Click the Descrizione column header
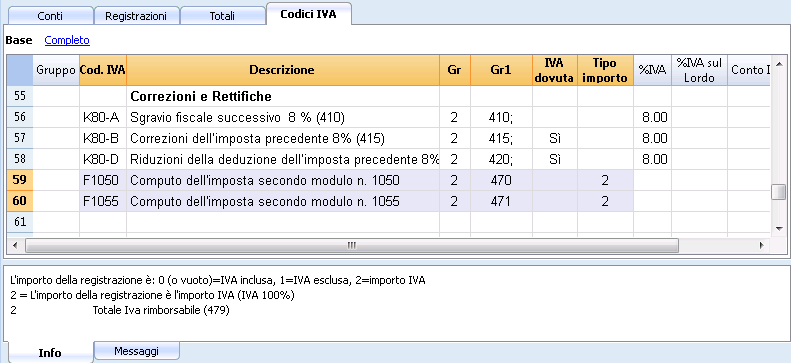 coord(283,70)
